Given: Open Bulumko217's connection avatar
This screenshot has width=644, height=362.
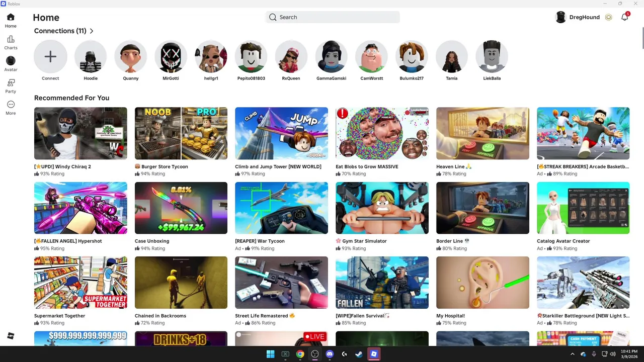Looking at the screenshot, I should click(412, 57).
